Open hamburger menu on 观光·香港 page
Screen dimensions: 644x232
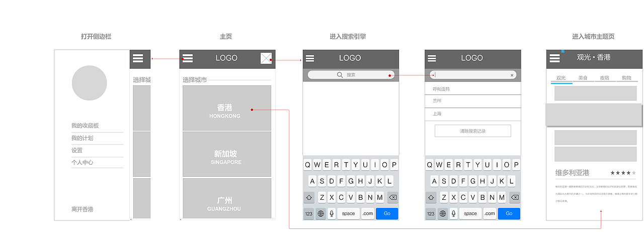[554, 58]
